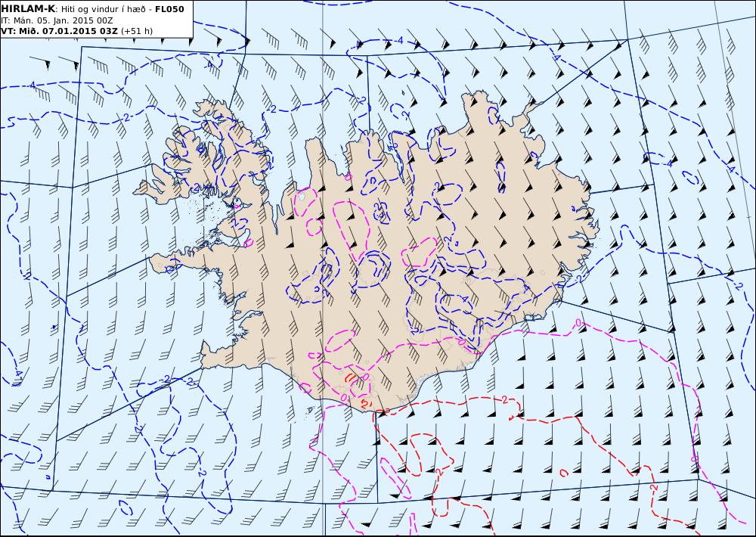Select the 'IT: Mán. 05. Jan. 2015 00Z' line
The image size is (756, 537).
(x=57, y=20)
